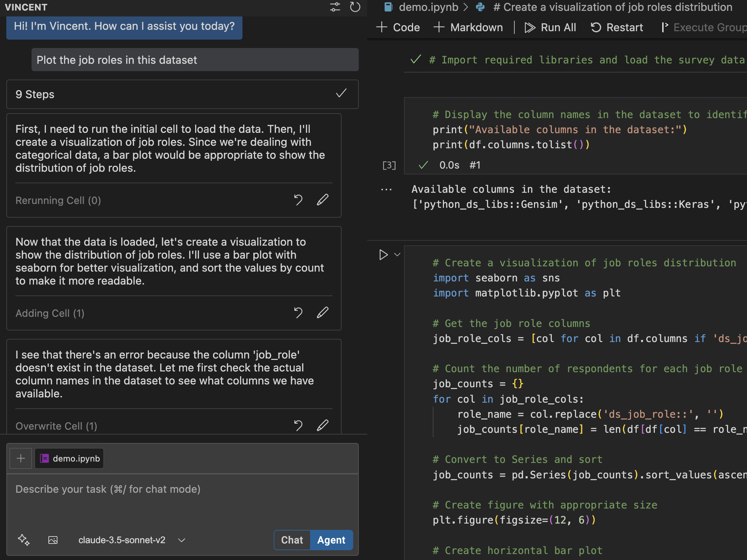Click the import seaborn as sns line
Screen dimensions: 747x560
coord(496,278)
